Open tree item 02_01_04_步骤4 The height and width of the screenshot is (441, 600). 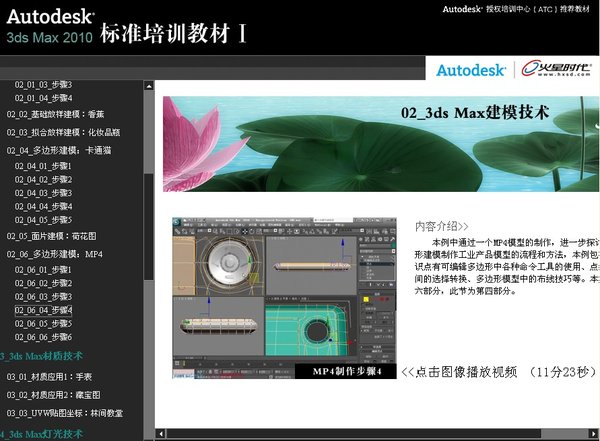pos(43,98)
